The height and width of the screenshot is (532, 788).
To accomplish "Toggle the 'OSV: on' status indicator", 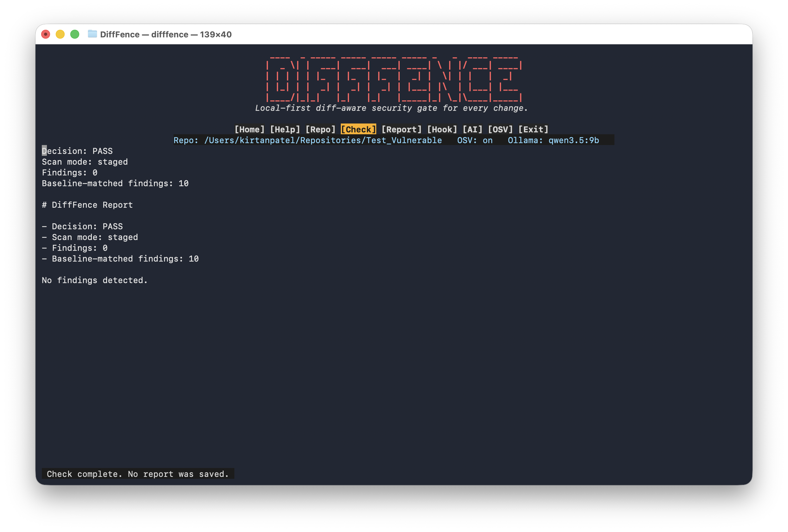I will click(475, 140).
